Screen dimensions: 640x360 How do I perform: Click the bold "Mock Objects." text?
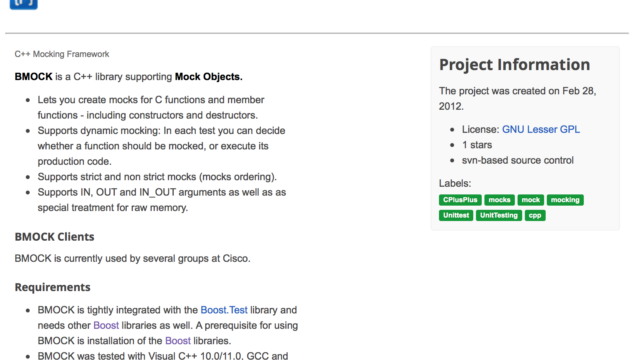[209, 77]
